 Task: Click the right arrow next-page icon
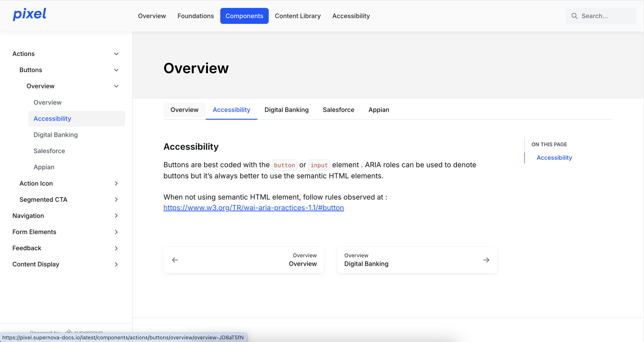point(486,260)
